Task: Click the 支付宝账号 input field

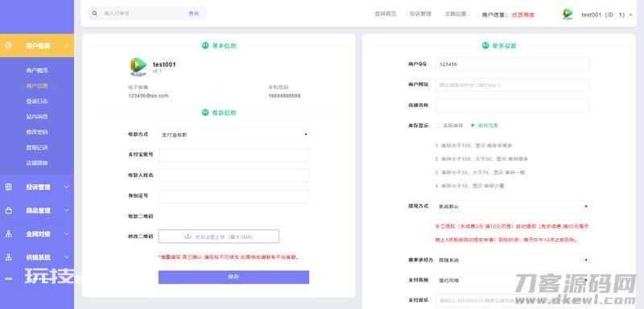Action: 233,155
